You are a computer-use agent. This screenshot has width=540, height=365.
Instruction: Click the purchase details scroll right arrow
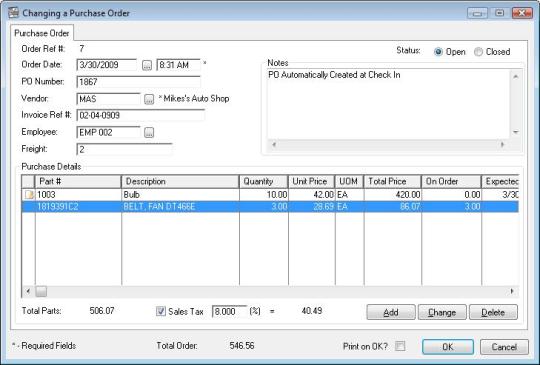click(512, 291)
